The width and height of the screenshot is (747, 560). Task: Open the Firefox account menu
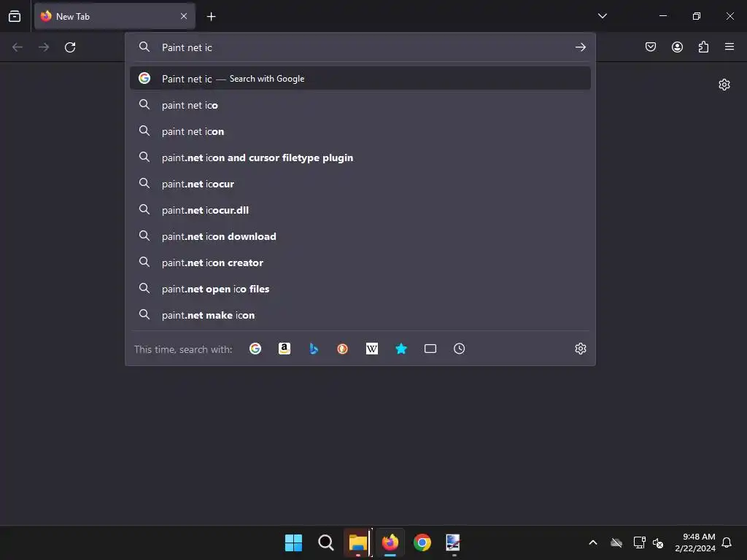pyautogui.click(x=677, y=47)
